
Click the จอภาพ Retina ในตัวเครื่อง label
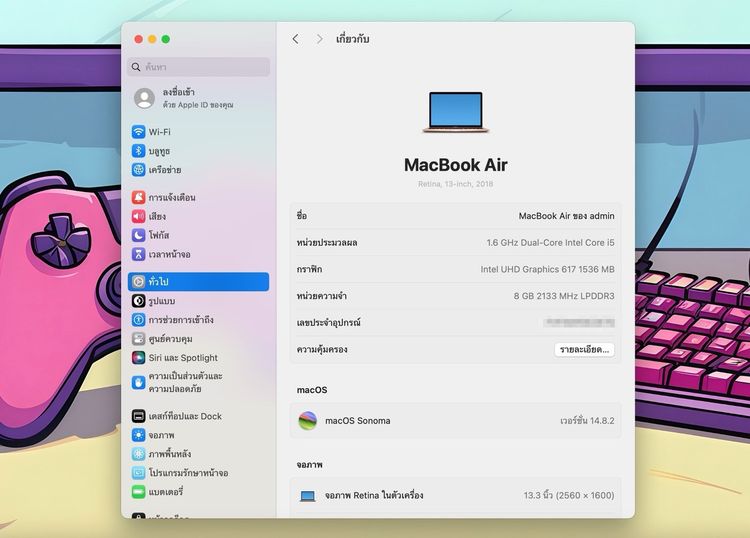coord(374,495)
